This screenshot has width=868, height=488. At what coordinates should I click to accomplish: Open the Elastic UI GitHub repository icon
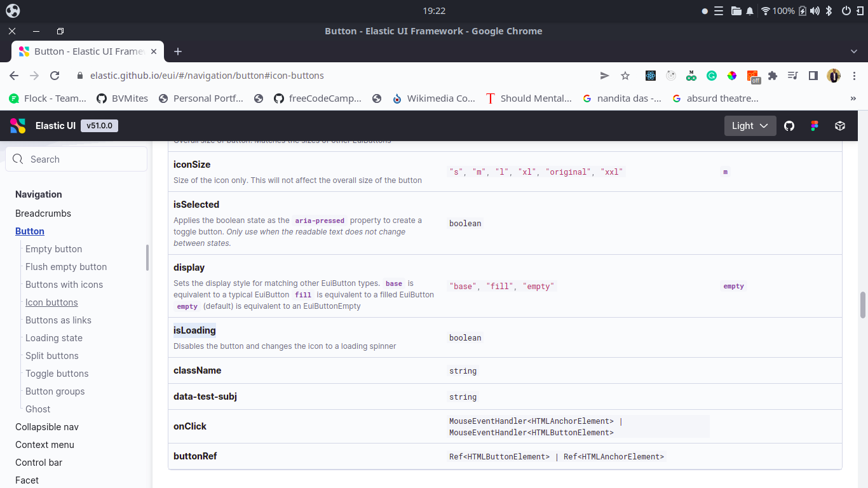coord(789,126)
